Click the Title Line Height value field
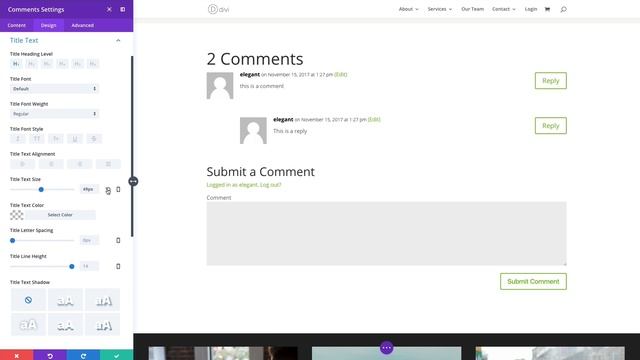 [x=89, y=267]
